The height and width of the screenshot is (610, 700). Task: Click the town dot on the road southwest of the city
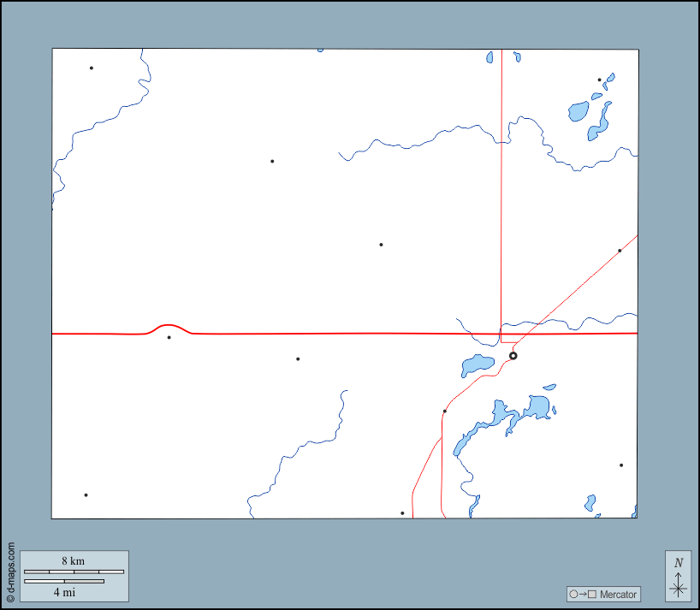445,412
